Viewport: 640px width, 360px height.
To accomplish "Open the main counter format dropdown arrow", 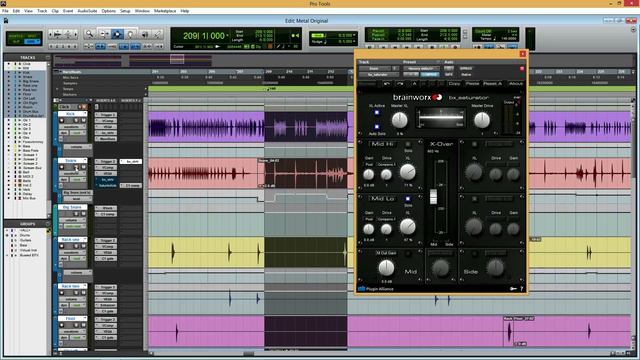I will pyautogui.click(x=228, y=36).
